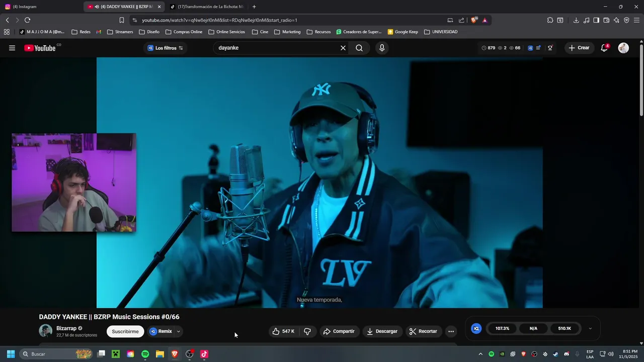Click the page vertical scrollbar
The width and height of the screenshot is (644, 362).
(641, 80)
